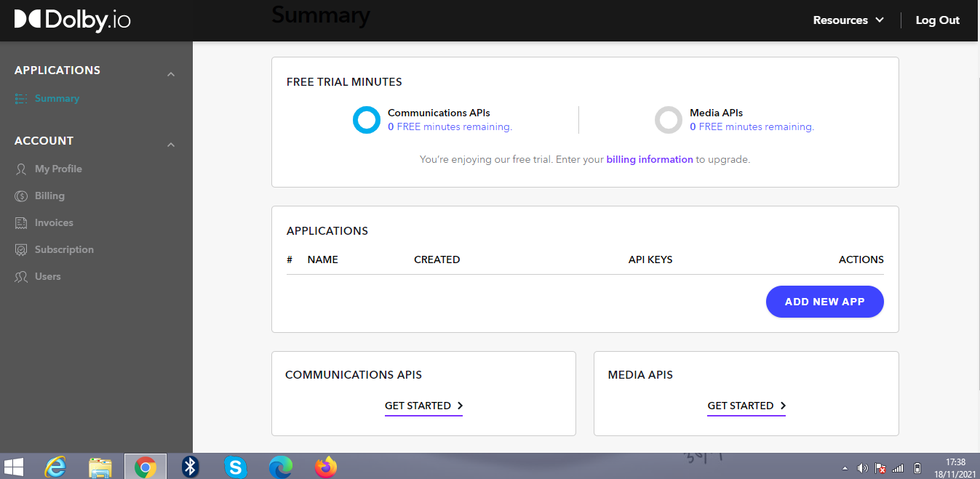Click the Summary list icon in sidebar
This screenshot has height=479, width=980.
[x=21, y=98]
